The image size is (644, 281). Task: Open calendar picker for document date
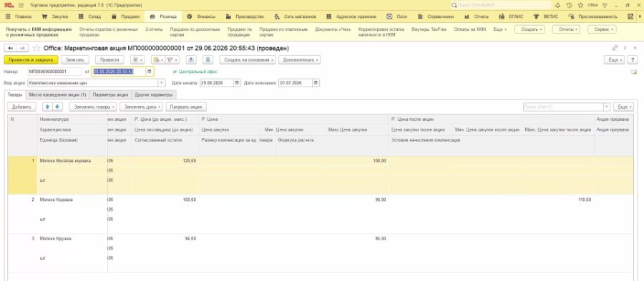149,72
